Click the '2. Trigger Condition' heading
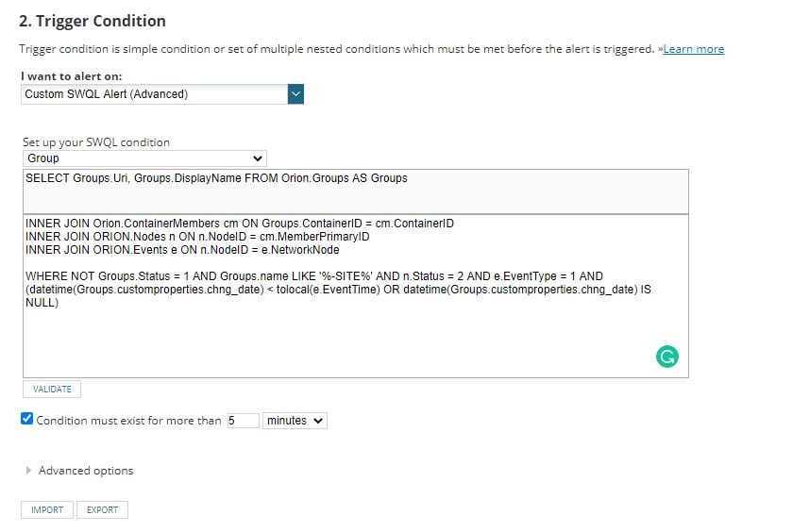The width and height of the screenshot is (793, 532). [93, 21]
